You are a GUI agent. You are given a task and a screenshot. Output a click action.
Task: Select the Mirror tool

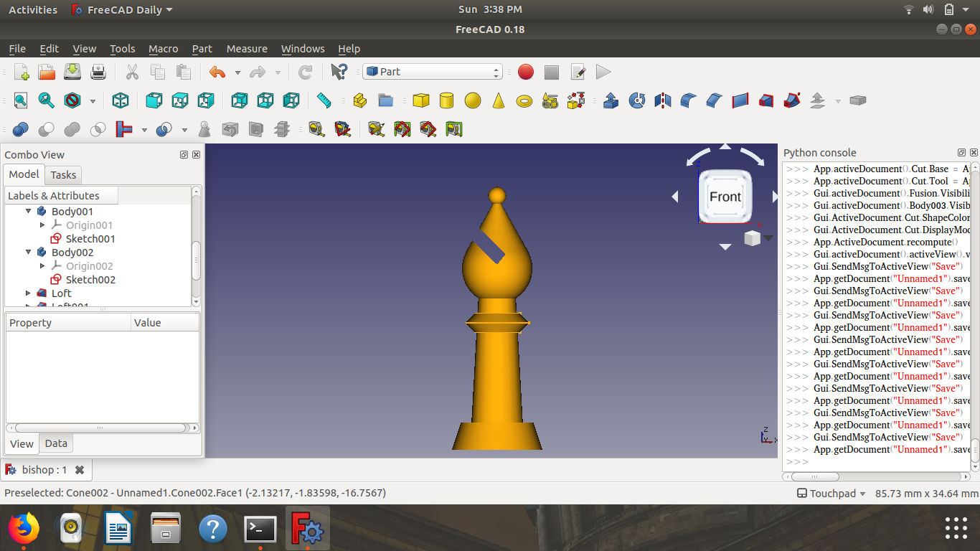point(663,100)
